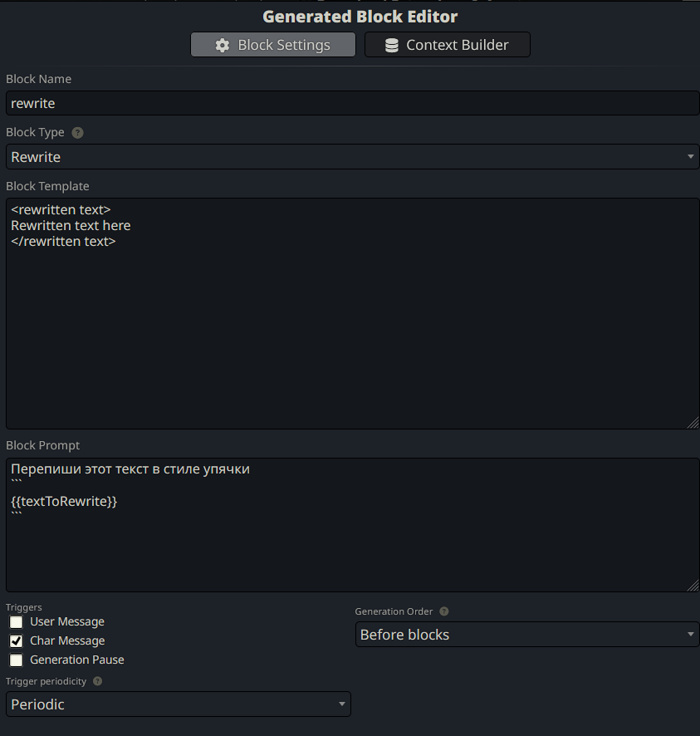Click the Block Template resize handle
Image resolution: width=700 pixels, height=736 pixels.
click(x=693, y=423)
